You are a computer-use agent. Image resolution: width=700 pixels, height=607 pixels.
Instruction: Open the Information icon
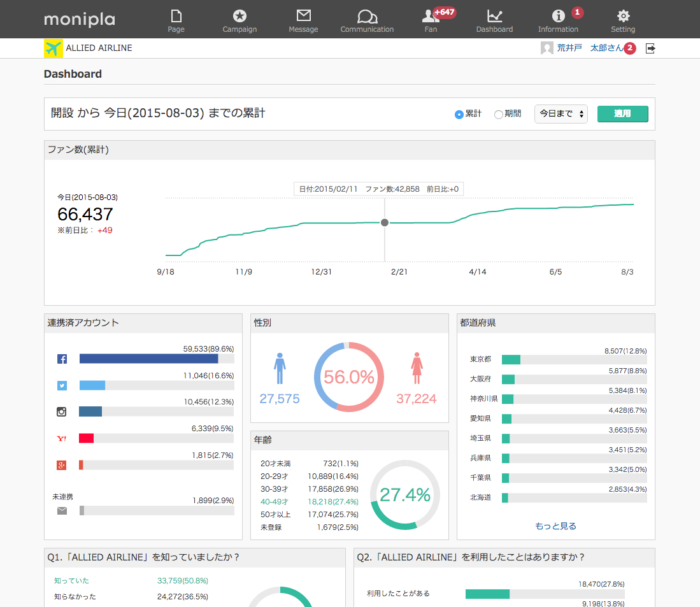coord(558,17)
